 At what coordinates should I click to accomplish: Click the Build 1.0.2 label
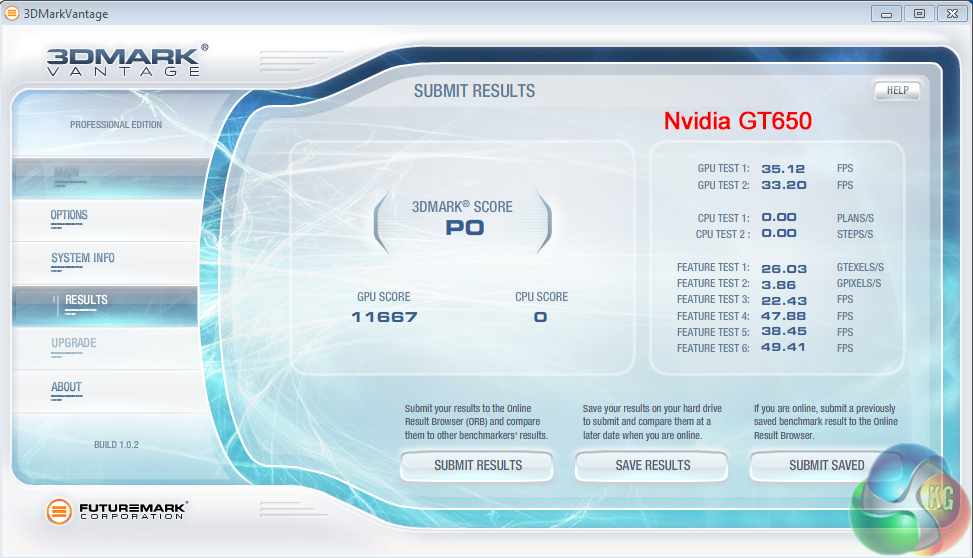(x=116, y=444)
